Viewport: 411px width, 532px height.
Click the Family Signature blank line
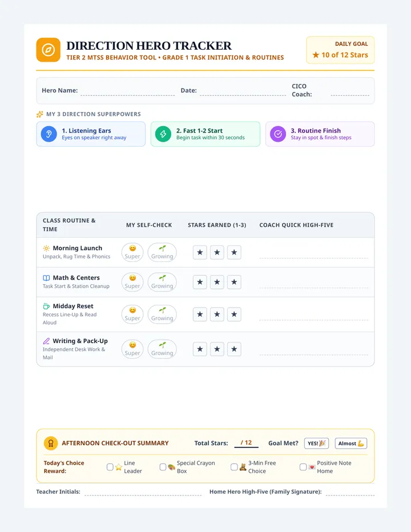[350, 493]
